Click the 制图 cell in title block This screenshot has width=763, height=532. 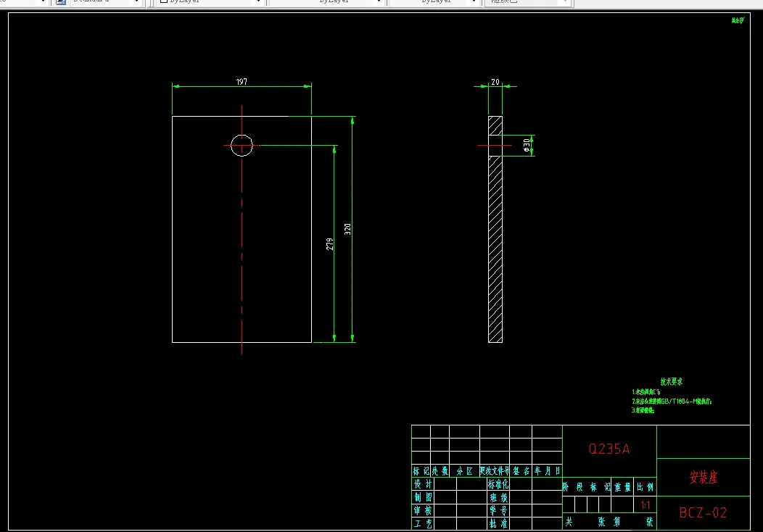coord(422,497)
